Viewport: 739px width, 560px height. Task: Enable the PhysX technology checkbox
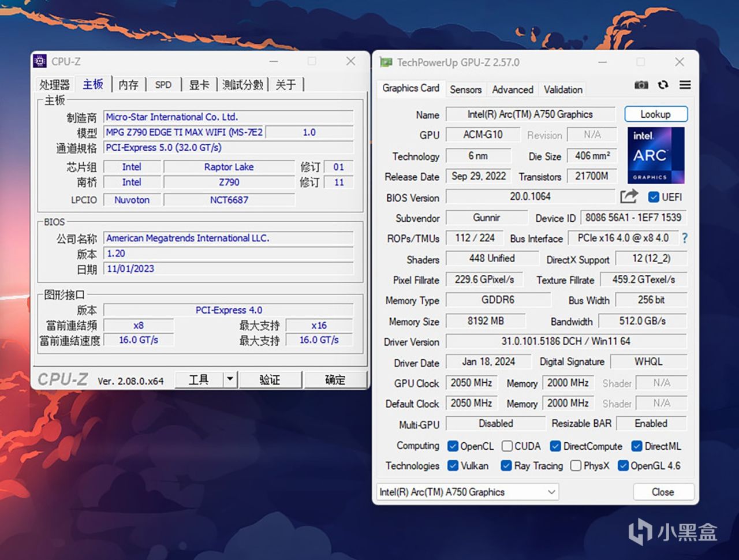[576, 466]
